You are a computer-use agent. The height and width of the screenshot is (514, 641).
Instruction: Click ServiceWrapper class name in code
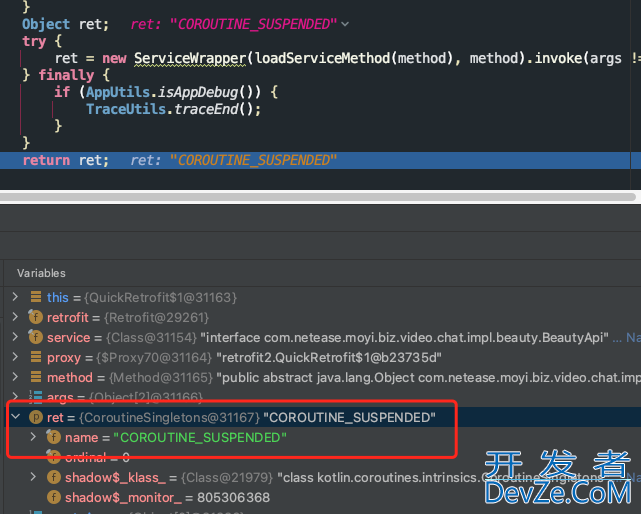click(190, 58)
